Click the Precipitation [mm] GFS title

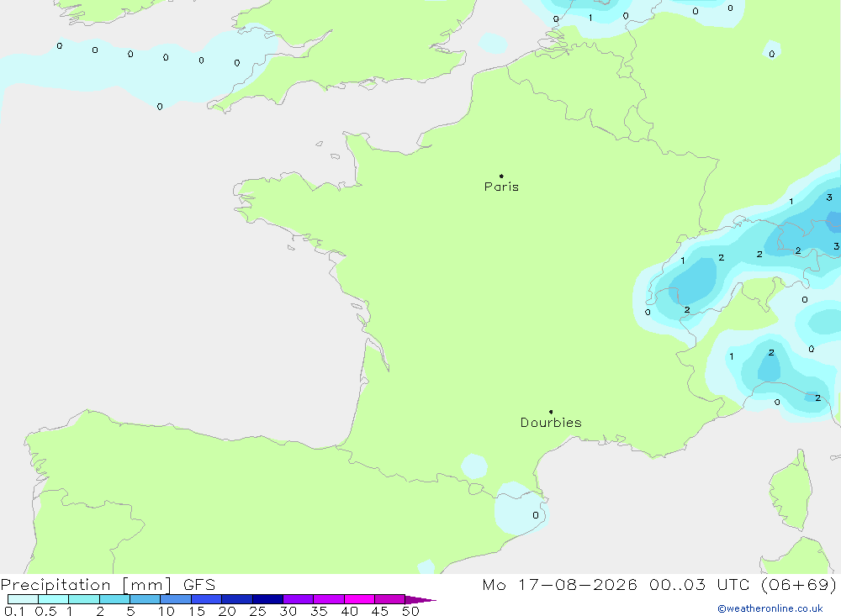(x=108, y=584)
